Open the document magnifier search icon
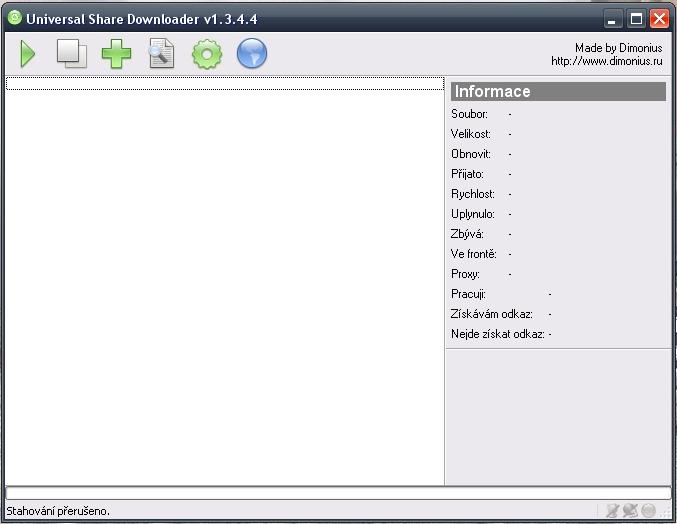Image resolution: width=677 pixels, height=524 pixels. pos(161,54)
